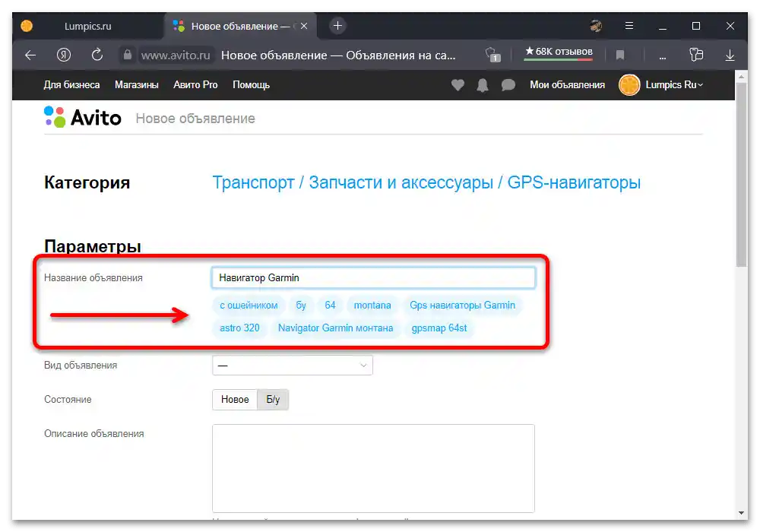Click the scrollbar up arrow

741,77
